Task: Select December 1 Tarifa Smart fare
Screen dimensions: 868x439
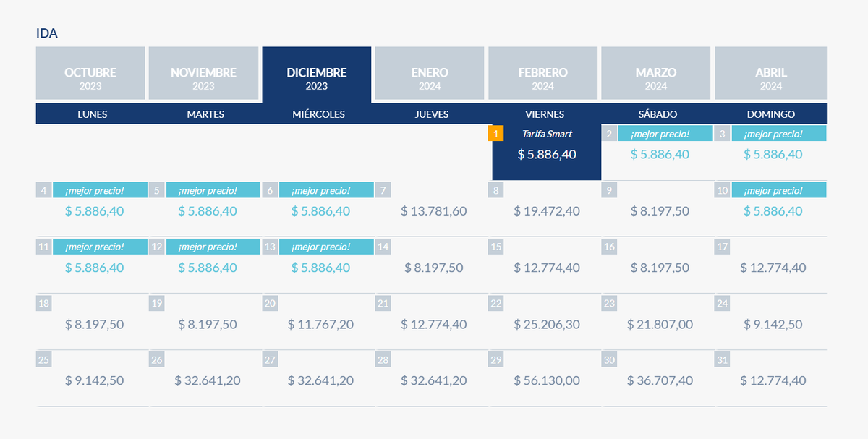Action: click(547, 153)
